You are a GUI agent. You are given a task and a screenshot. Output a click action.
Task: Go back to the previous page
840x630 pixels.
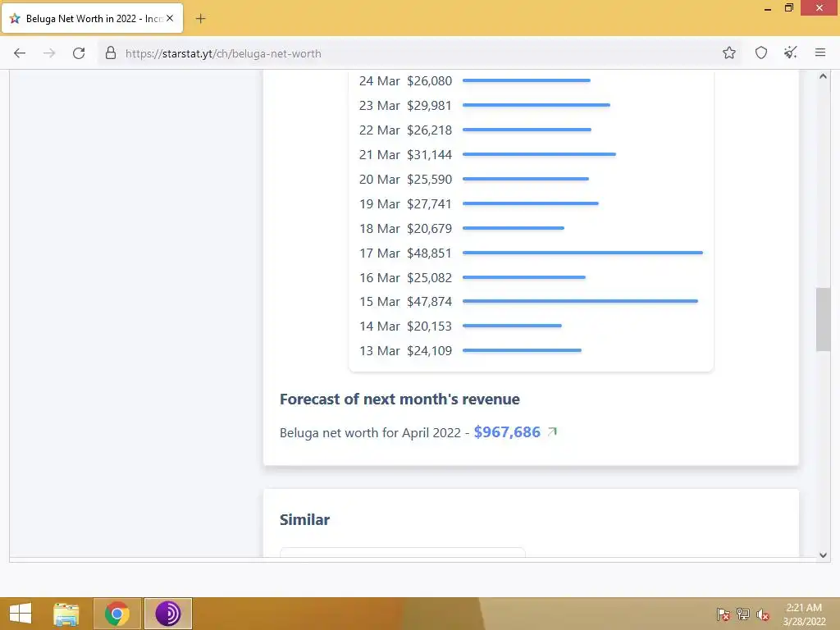pos(20,53)
